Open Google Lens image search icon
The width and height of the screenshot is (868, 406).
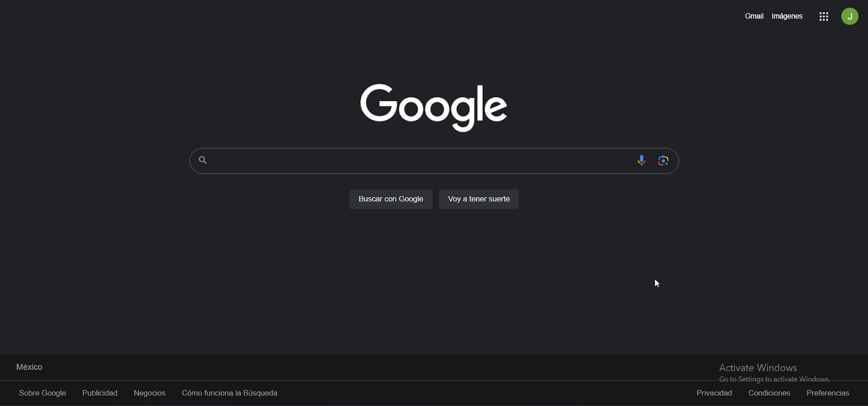(x=663, y=161)
